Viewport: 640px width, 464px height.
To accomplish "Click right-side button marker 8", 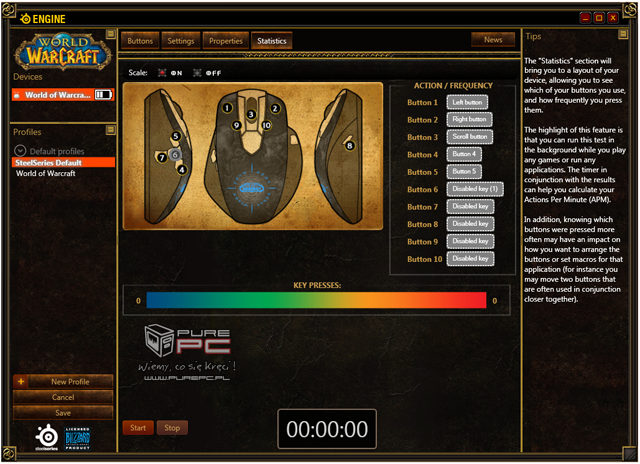I will pyautogui.click(x=349, y=145).
